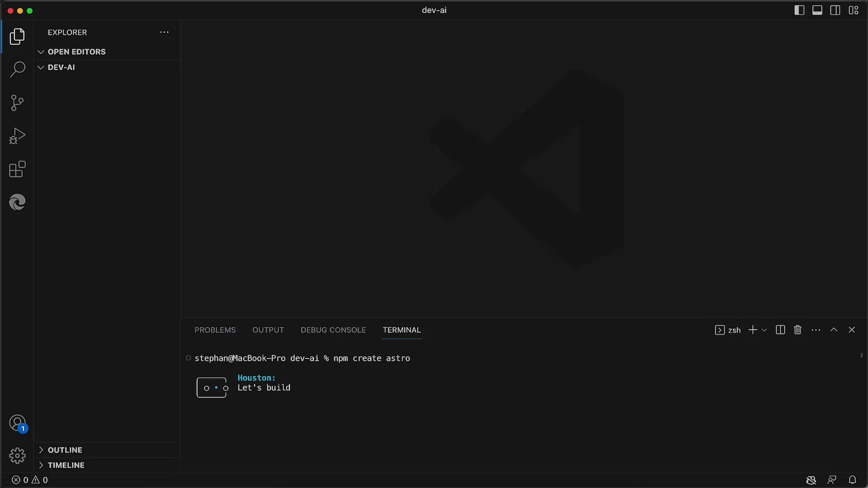Create a new terminal with plus icon
The width and height of the screenshot is (868, 488).
tap(753, 330)
